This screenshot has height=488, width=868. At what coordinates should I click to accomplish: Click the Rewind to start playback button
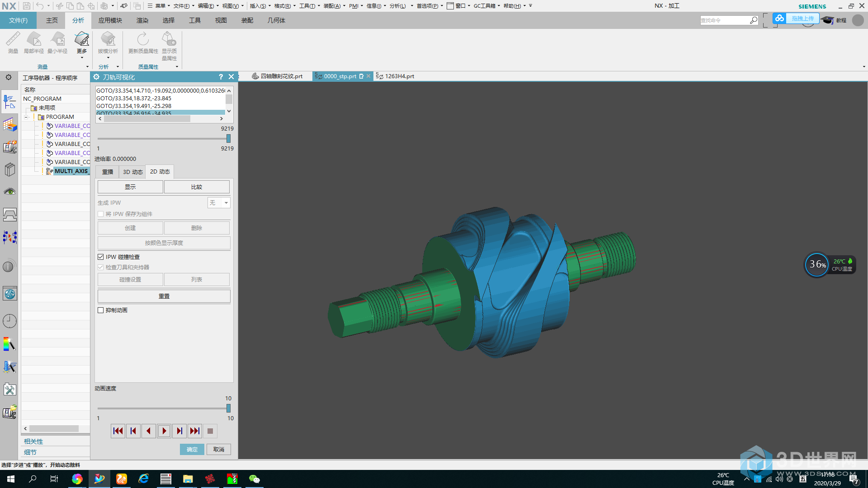click(118, 431)
